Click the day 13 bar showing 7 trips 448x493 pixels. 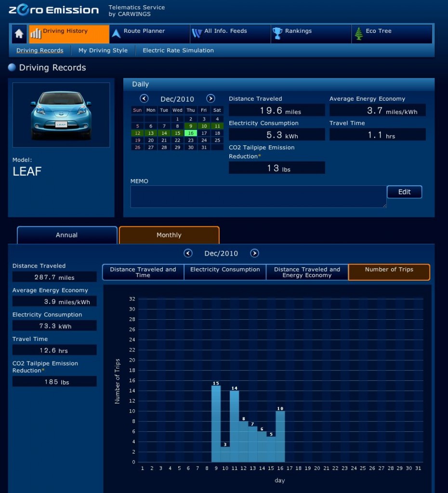pos(252,444)
